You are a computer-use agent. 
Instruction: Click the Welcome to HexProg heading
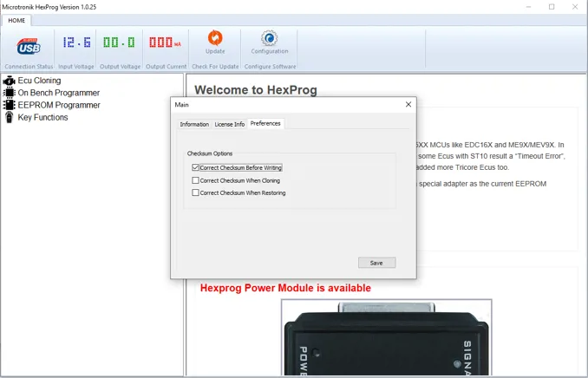256,90
